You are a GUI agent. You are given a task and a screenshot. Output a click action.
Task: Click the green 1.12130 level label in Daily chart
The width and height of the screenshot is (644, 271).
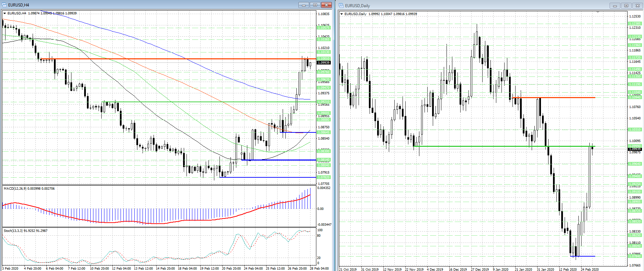(635, 36)
